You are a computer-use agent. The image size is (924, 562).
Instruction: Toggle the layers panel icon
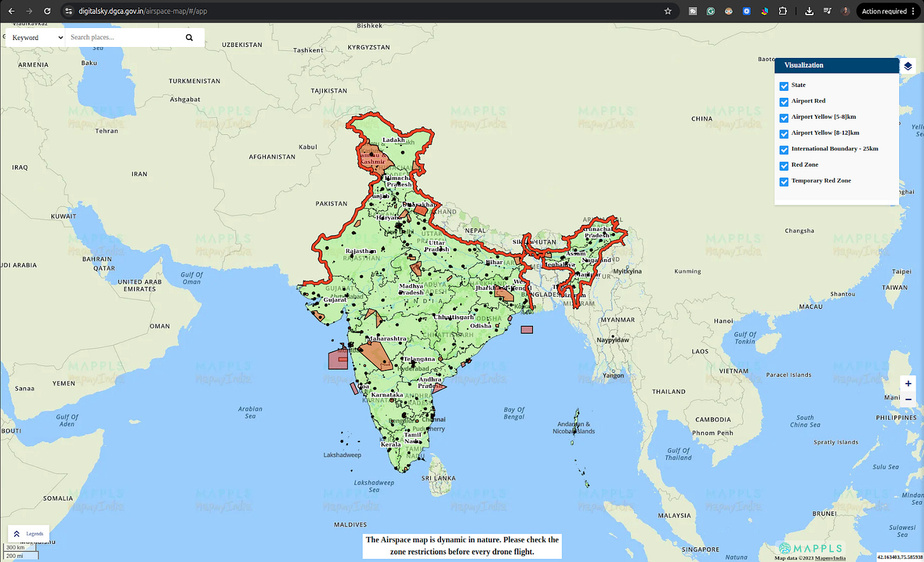tap(908, 66)
